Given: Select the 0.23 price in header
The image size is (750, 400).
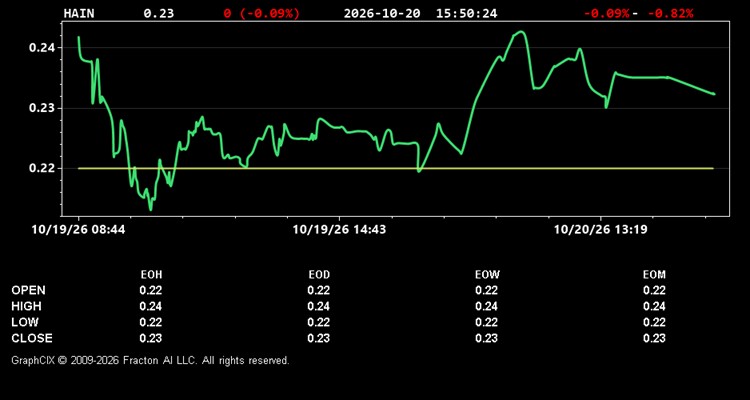Looking at the screenshot, I should coord(159,13).
